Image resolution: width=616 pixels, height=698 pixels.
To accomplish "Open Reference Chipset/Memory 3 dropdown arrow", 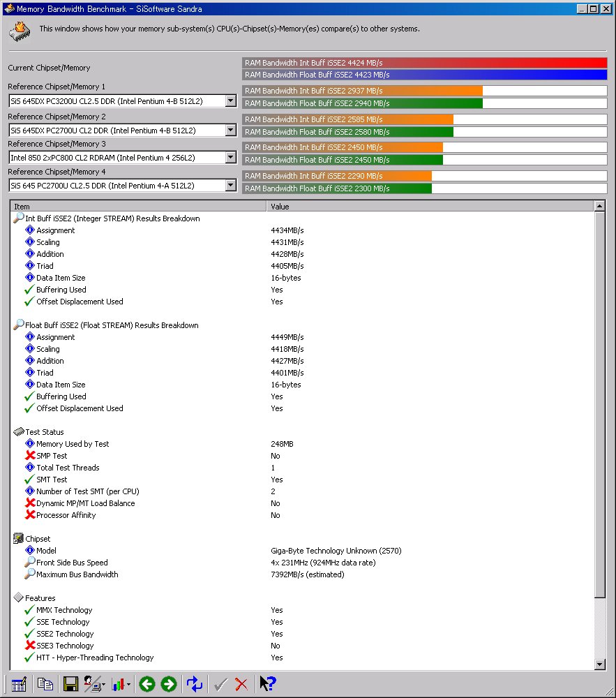I will pyautogui.click(x=230, y=158).
